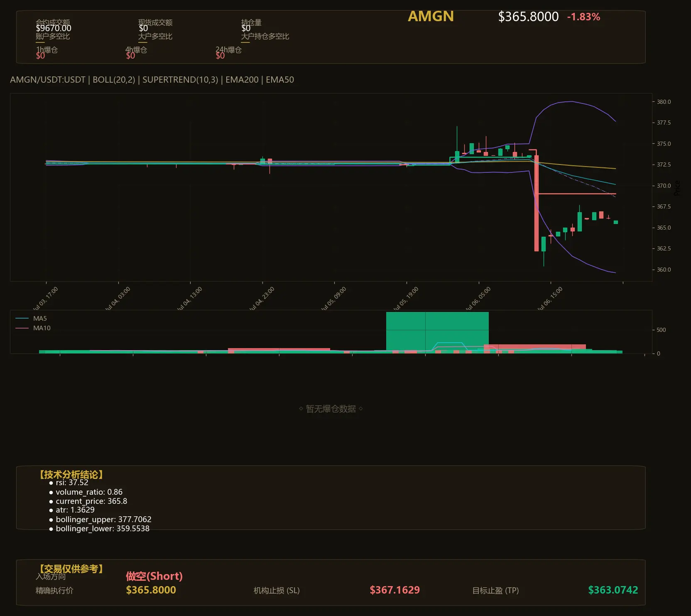Click the big red crash candlestick
Screen dimensions: 691x616
tap(537, 203)
